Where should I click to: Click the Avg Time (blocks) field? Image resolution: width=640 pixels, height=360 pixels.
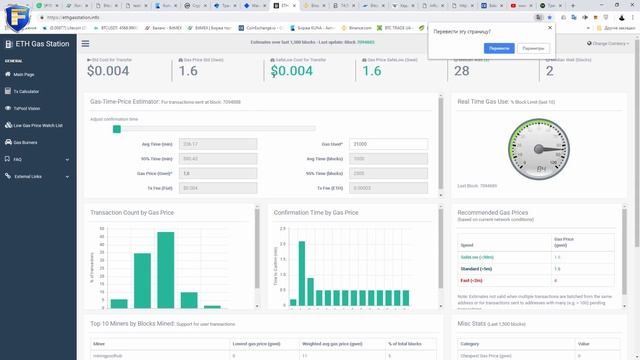pos(388,159)
